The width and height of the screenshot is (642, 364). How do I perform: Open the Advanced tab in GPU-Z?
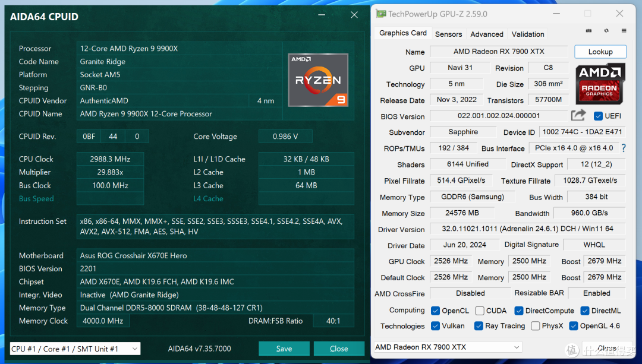pos(486,34)
